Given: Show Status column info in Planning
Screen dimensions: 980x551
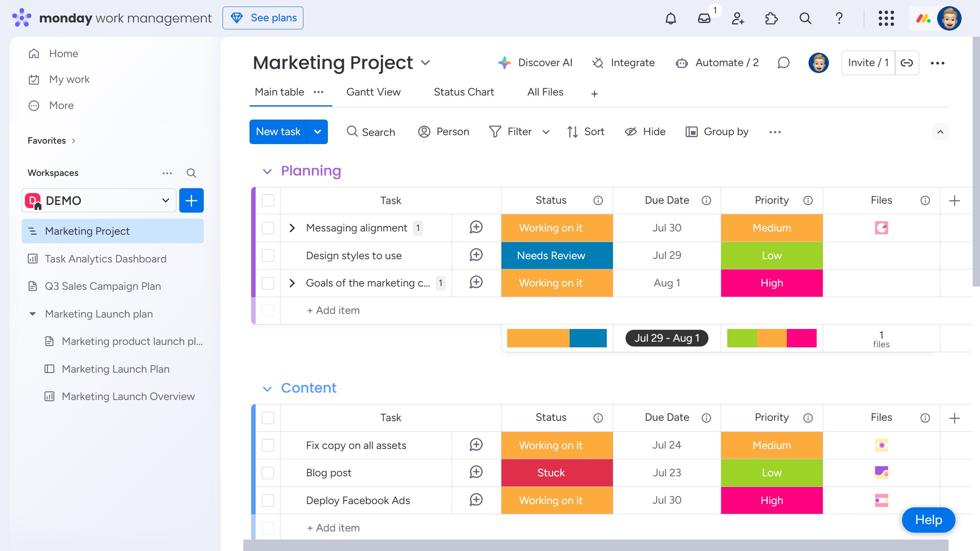Looking at the screenshot, I should [598, 200].
